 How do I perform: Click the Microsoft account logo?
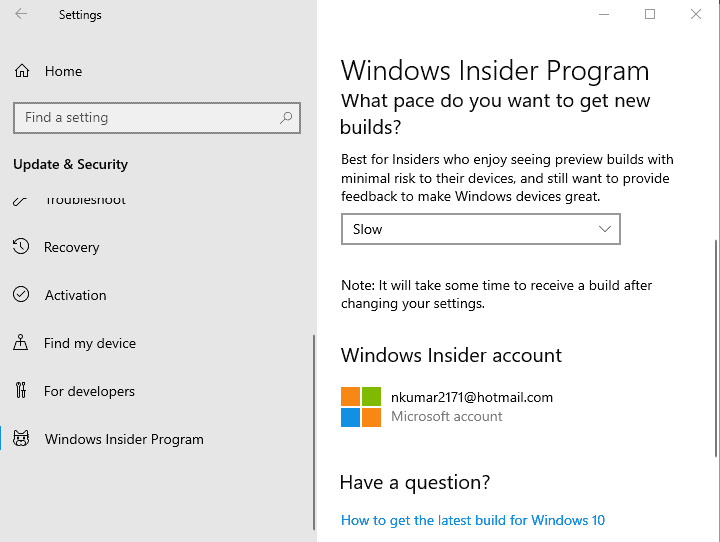pyautogui.click(x=361, y=407)
